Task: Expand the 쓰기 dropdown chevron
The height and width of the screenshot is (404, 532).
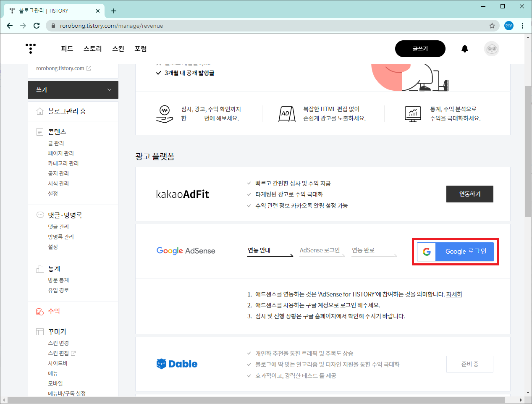Action: point(110,90)
